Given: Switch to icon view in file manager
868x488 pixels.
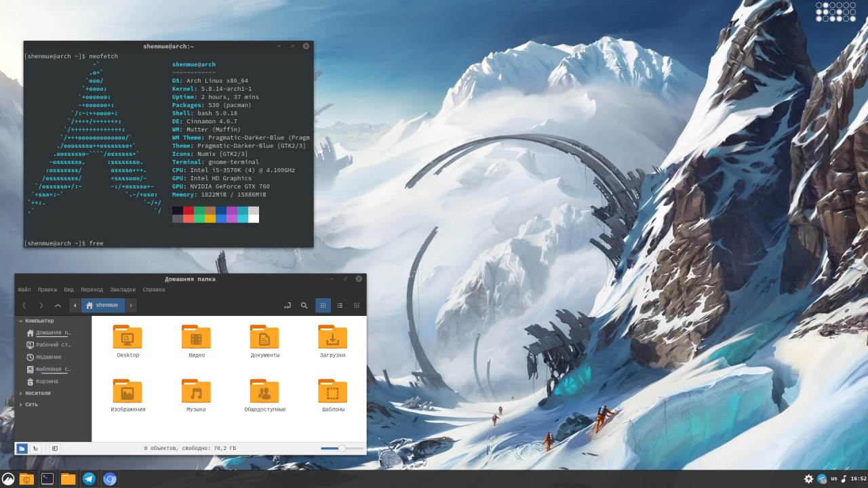Looking at the screenshot, I should [323, 306].
